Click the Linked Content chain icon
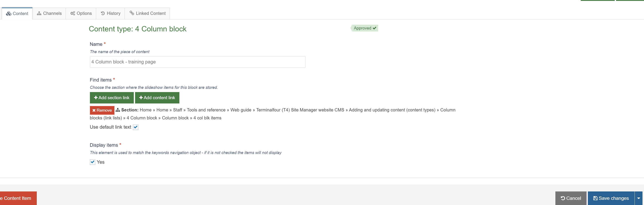The height and width of the screenshot is (205, 644). [132, 13]
